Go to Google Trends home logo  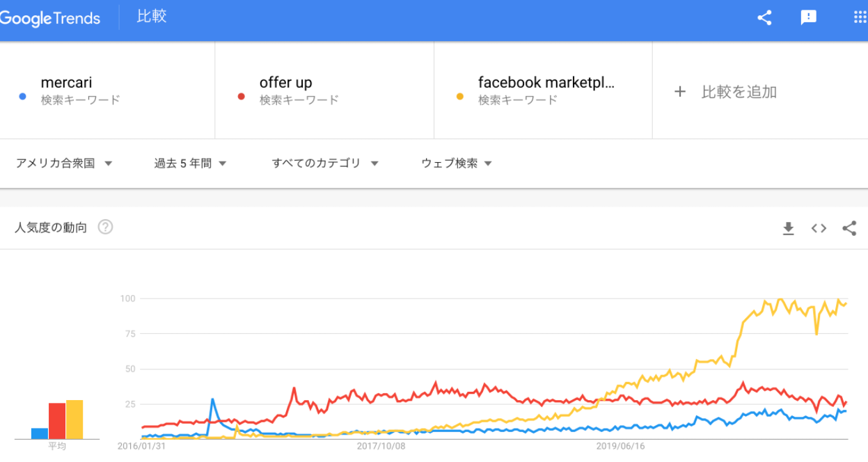click(50, 18)
